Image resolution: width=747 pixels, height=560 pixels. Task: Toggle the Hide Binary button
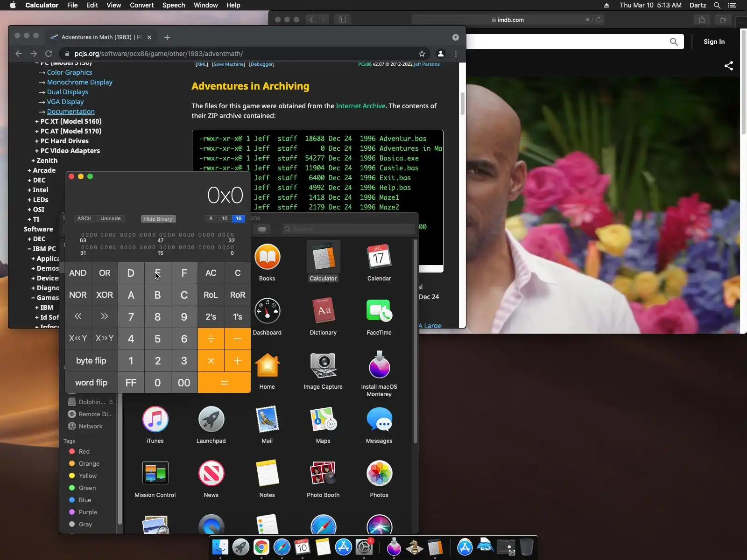[158, 219]
